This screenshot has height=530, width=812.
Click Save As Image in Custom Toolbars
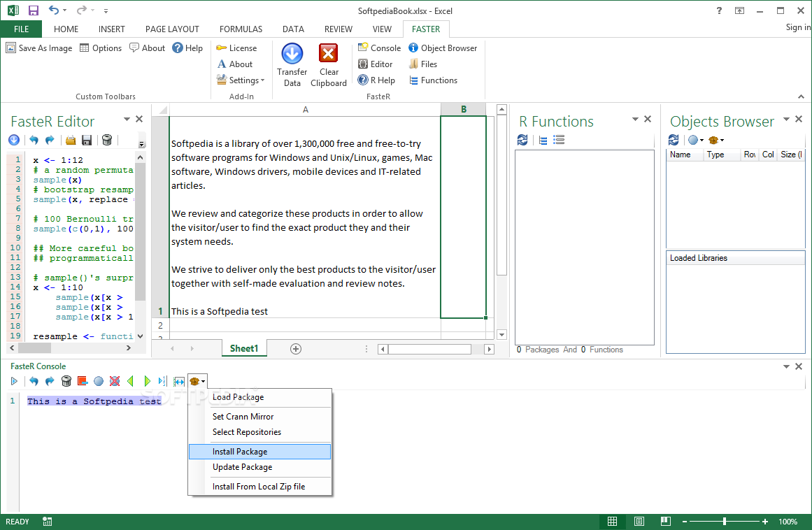39,48
